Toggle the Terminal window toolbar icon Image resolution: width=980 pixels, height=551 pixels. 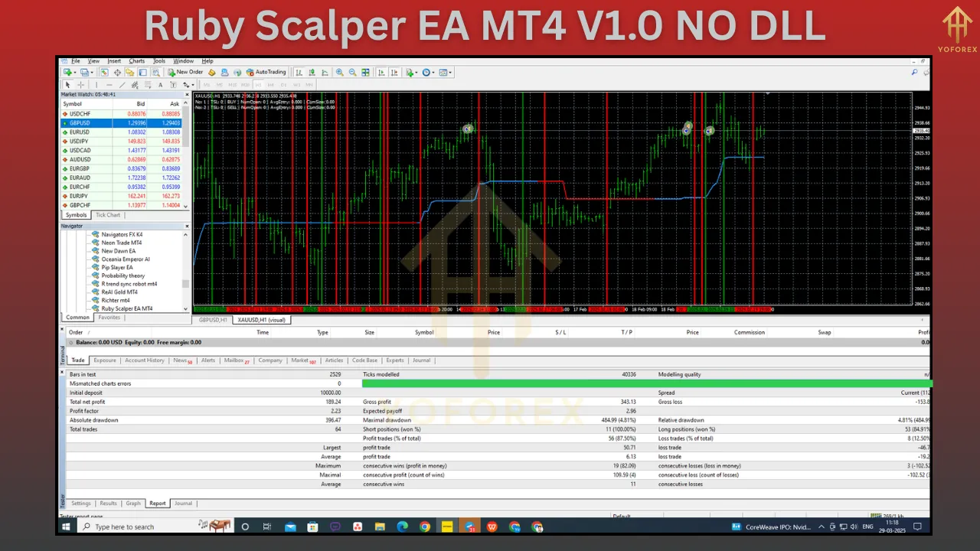pos(142,72)
